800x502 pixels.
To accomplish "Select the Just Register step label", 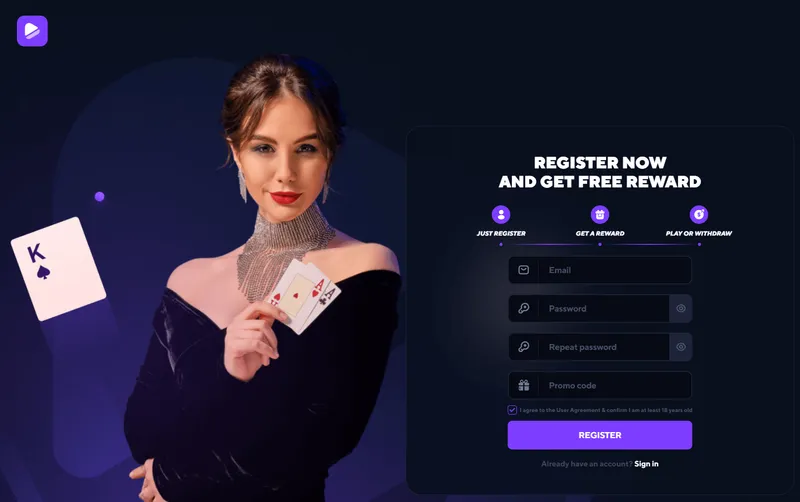I will pos(501,233).
